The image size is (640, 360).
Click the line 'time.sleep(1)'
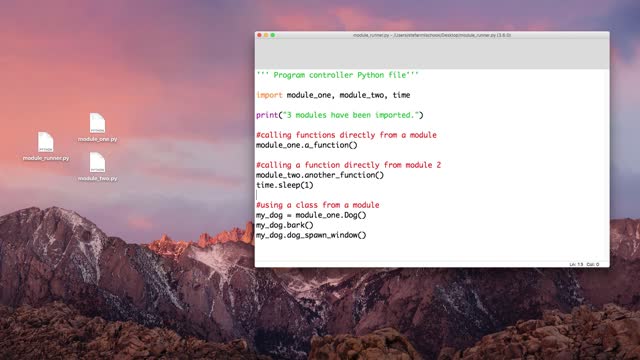coord(284,185)
